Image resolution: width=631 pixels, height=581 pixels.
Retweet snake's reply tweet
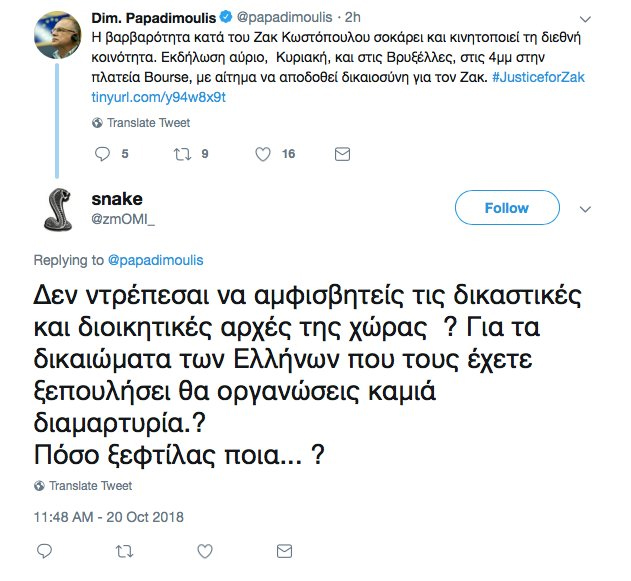(x=124, y=551)
